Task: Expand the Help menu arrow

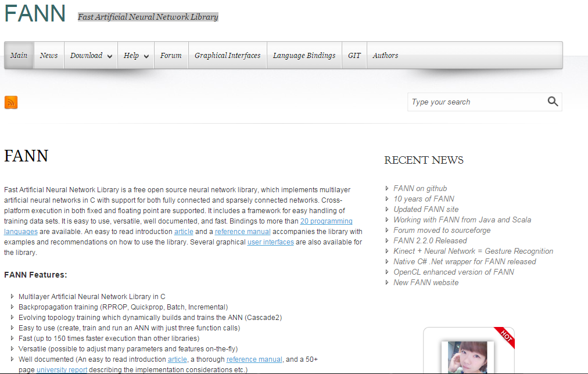Action: pyautogui.click(x=146, y=56)
